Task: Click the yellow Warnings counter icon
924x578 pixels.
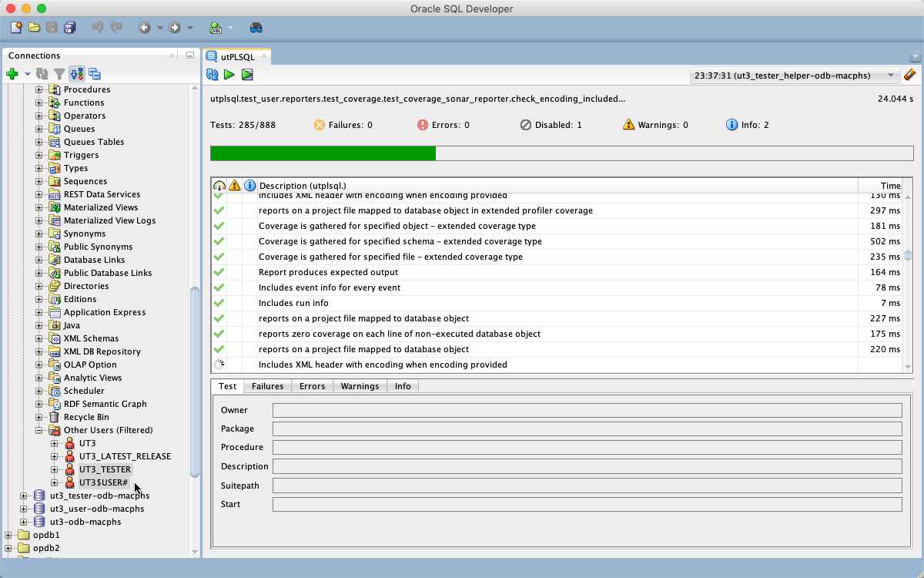Action: (628, 125)
